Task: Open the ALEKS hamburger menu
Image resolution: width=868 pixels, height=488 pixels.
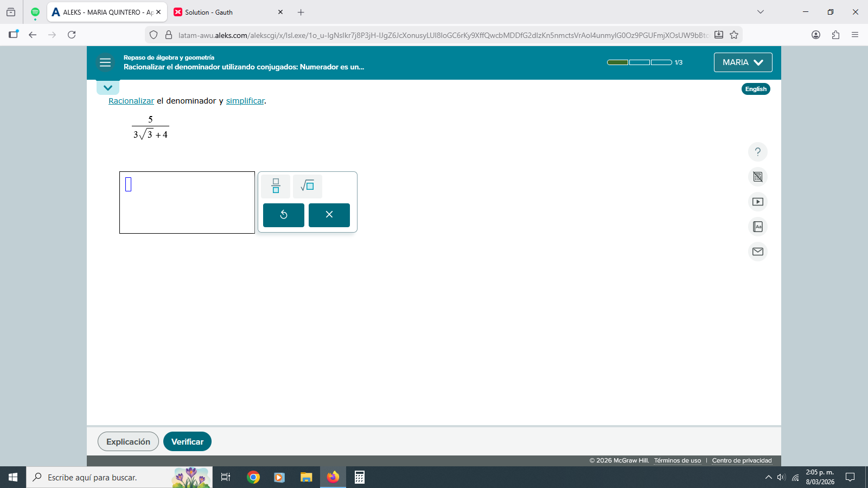Action: point(105,63)
